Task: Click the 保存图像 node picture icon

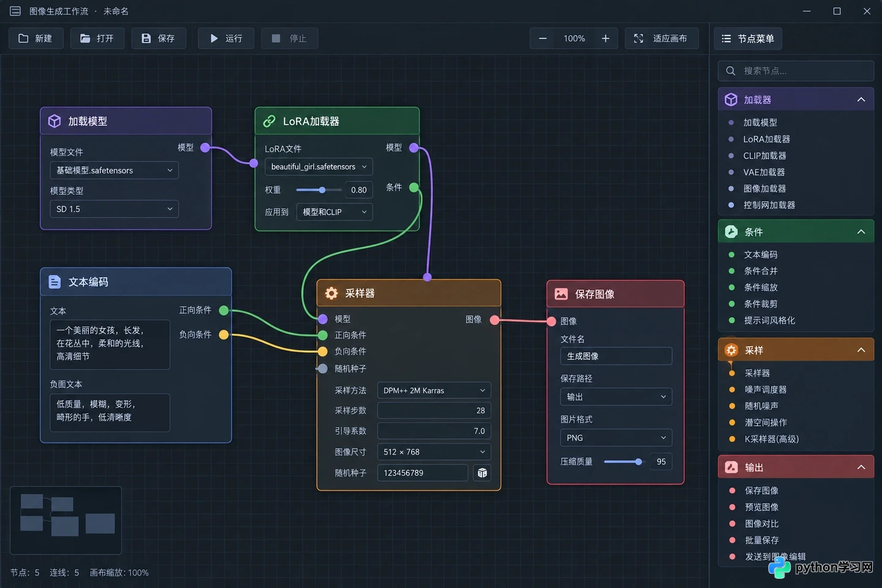Action: [561, 294]
